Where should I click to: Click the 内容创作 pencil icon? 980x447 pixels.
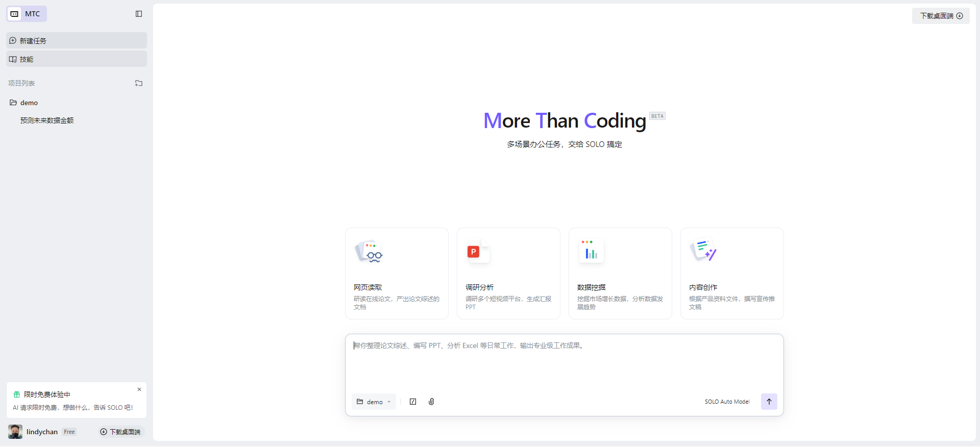[703, 251]
